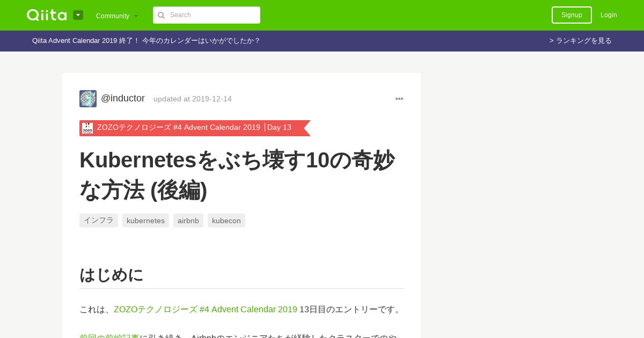Focus the Search input field
The image size is (644, 338).
point(207,15)
